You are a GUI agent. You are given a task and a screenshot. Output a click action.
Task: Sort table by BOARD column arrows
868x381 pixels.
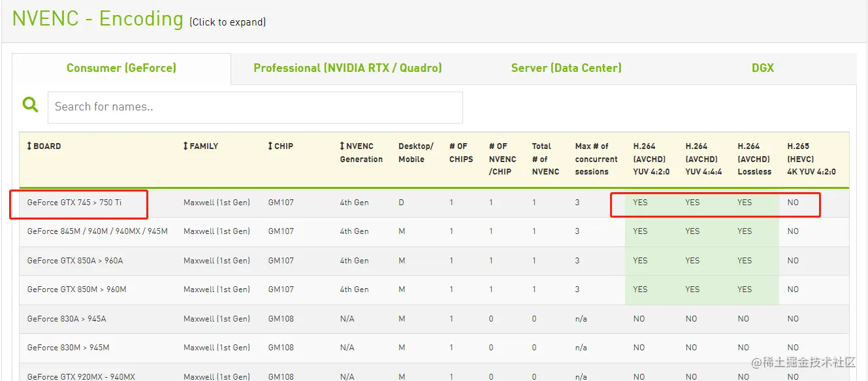point(29,146)
